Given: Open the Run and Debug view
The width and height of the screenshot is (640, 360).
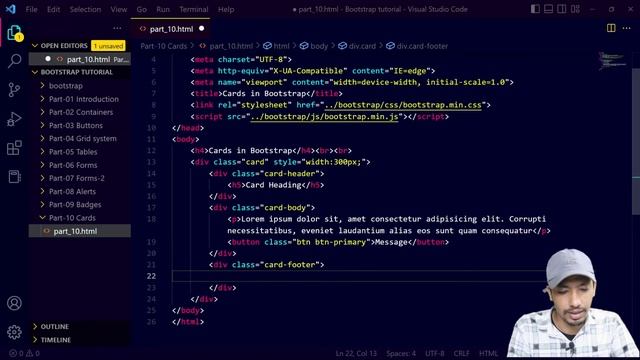Looking at the screenshot, I should [x=14, y=119].
